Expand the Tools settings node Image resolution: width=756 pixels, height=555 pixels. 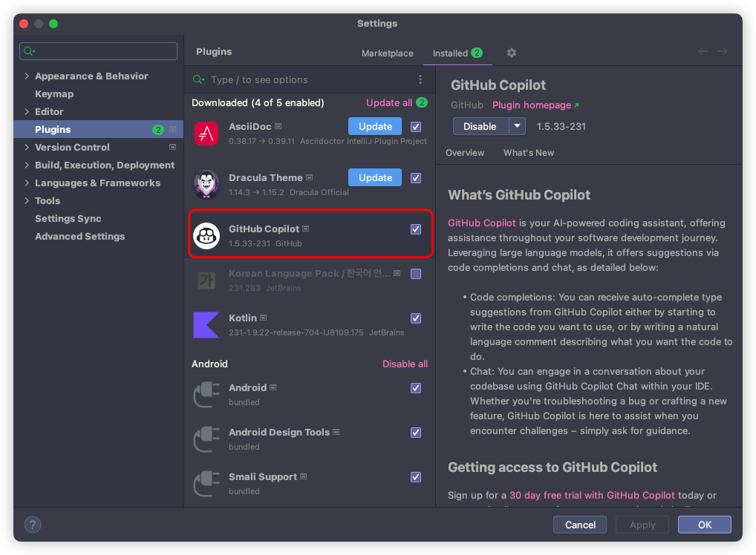click(x=27, y=201)
